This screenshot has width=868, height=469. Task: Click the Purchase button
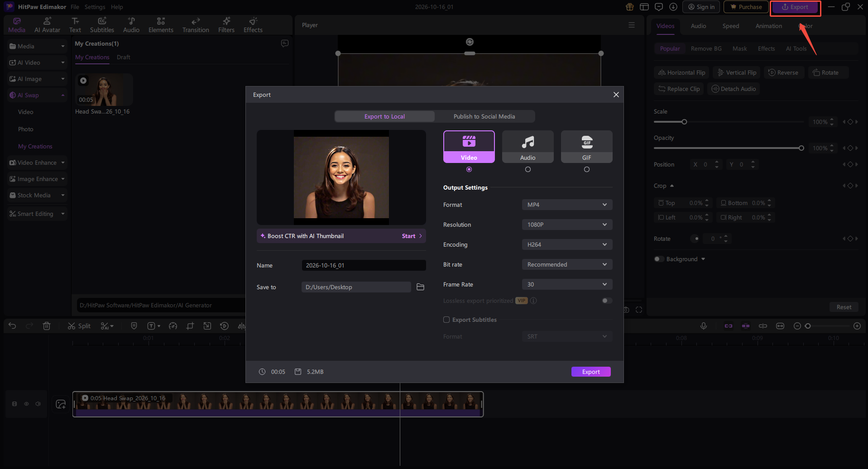pyautogui.click(x=746, y=7)
